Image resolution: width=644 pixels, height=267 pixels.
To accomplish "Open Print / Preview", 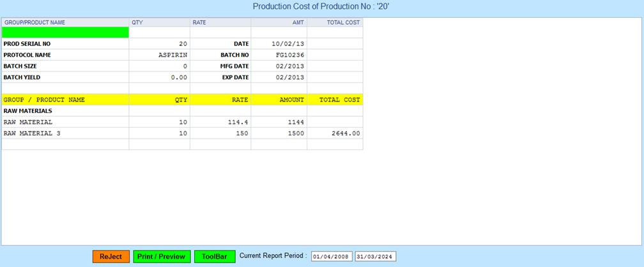I will click(x=162, y=256).
